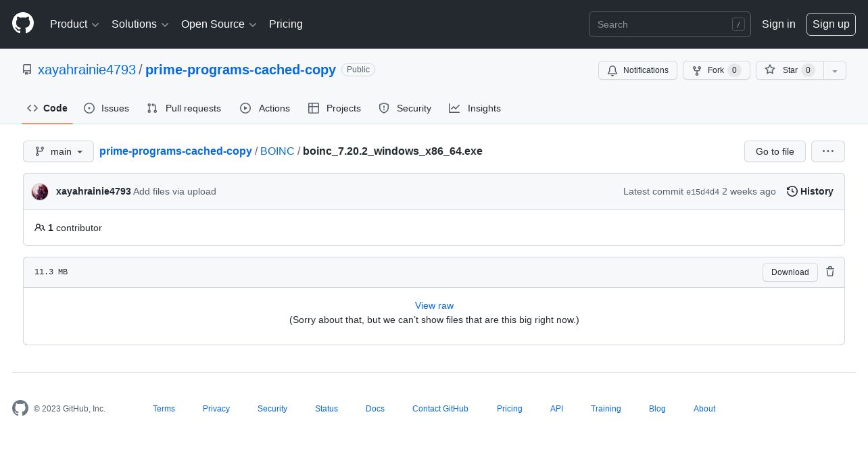Open the Add files via upload commit
This screenshot has width=868, height=450.
[x=174, y=191]
